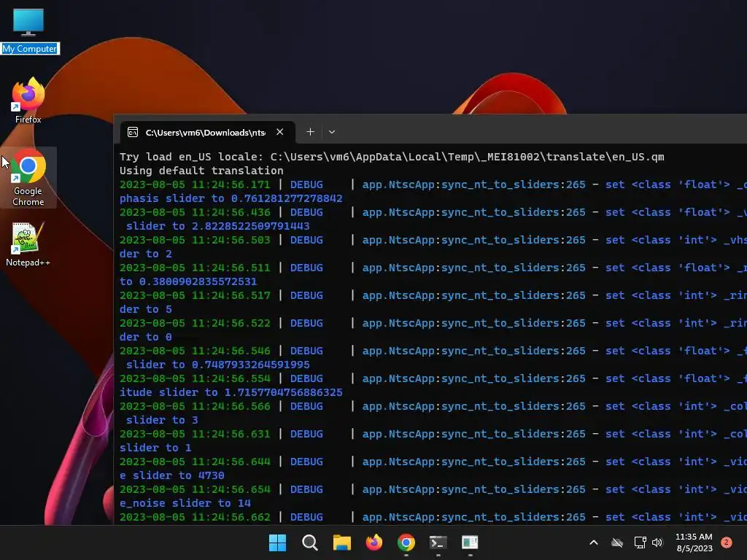Click the timestamp 2023-08-05 11:24:56.554
This screenshot has width=747, height=560.
coord(195,378)
